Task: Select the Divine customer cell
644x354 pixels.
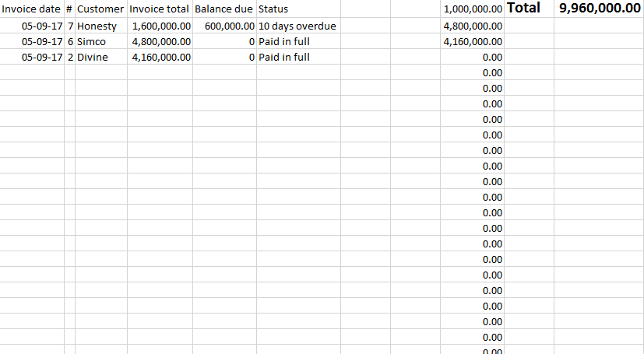Action: tap(101, 57)
